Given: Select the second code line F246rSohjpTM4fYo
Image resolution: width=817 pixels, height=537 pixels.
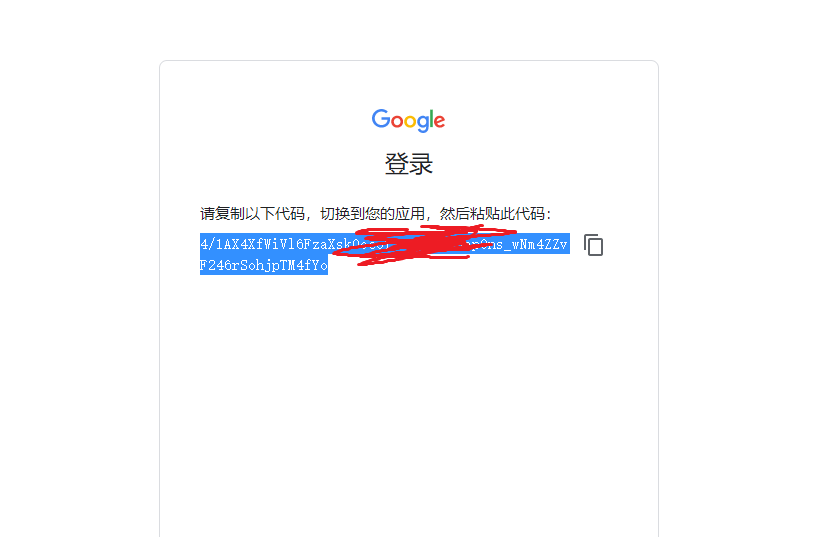Looking at the screenshot, I should click(x=264, y=265).
